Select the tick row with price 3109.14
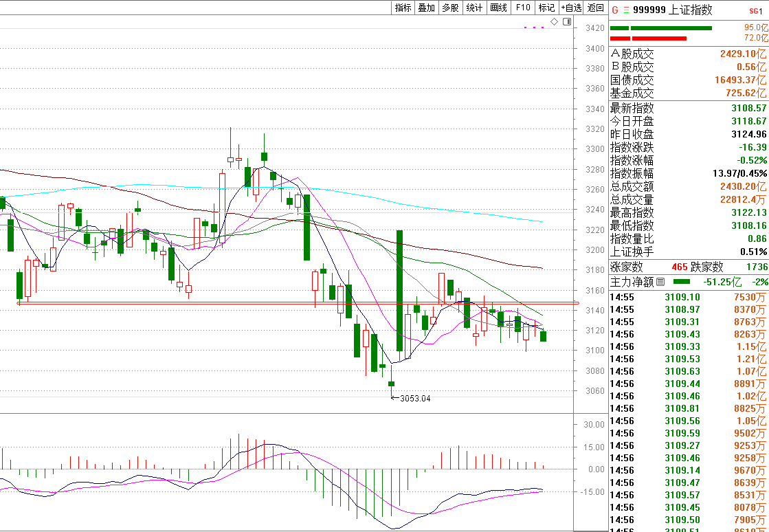The image size is (769, 532). pos(689,470)
